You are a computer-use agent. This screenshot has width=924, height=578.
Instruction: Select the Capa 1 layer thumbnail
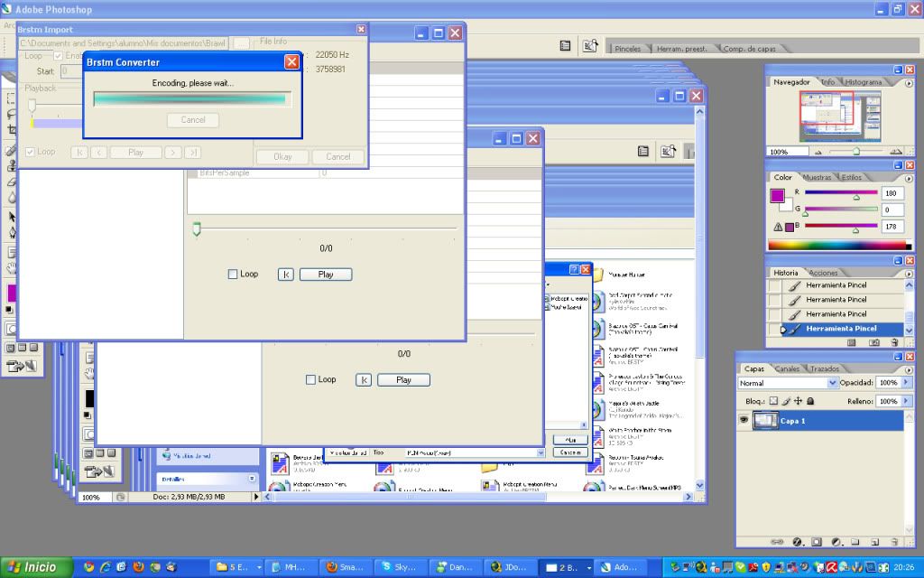(x=765, y=420)
